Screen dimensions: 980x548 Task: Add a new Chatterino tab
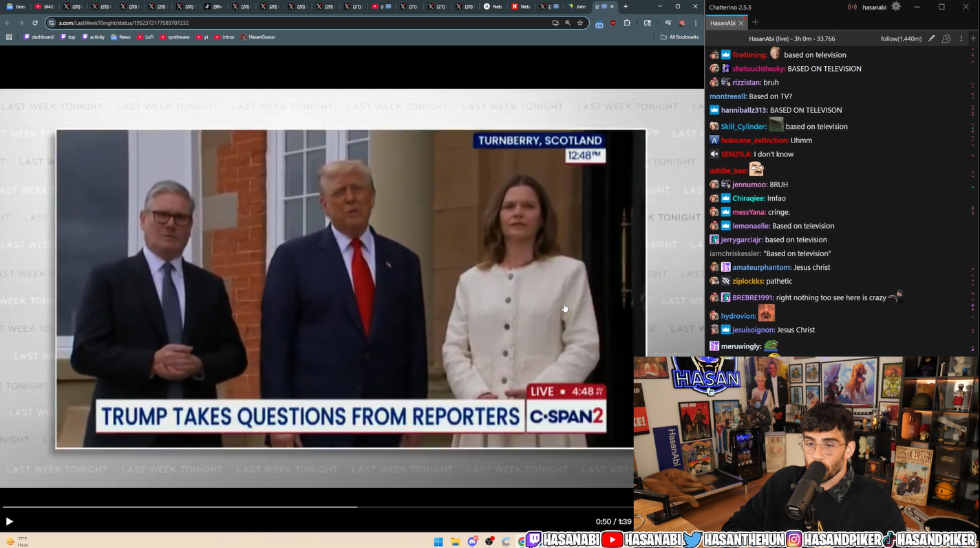click(x=756, y=23)
